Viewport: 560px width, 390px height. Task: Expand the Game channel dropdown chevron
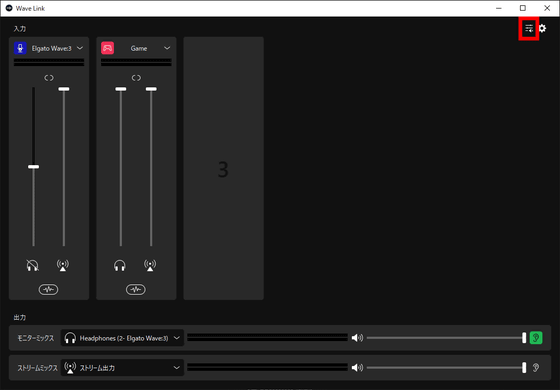click(x=167, y=48)
